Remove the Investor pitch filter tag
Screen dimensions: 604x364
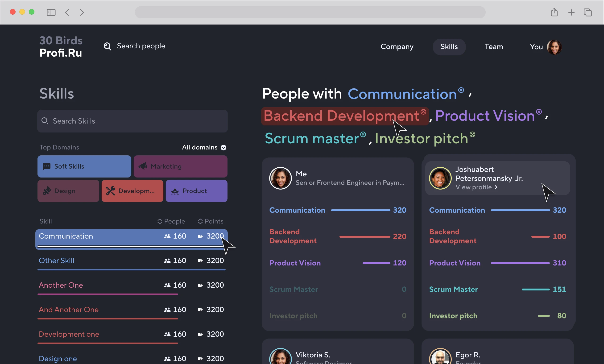coord(472,134)
